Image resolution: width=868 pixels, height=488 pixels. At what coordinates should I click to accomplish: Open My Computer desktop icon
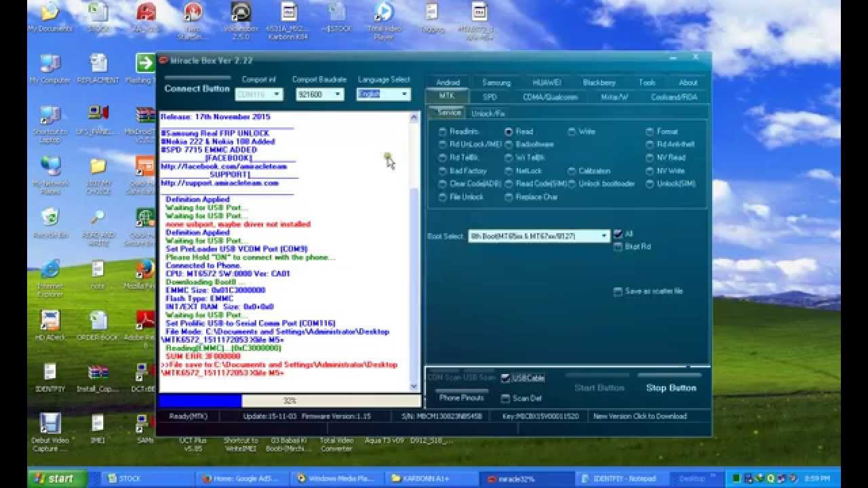50,68
